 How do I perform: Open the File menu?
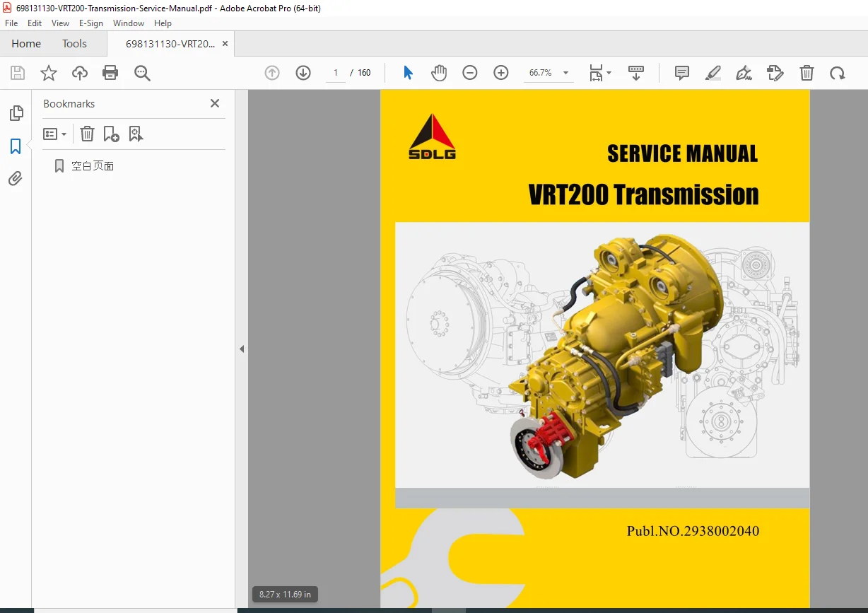pos(11,23)
